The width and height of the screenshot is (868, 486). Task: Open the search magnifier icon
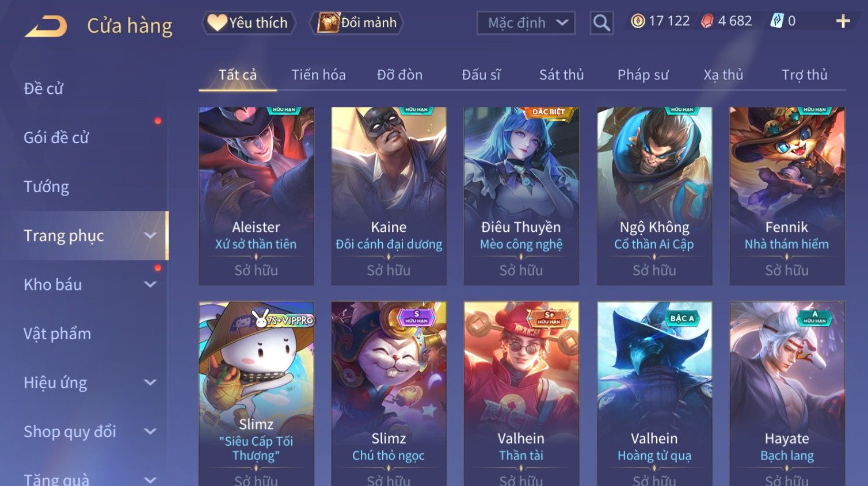(601, 23)
